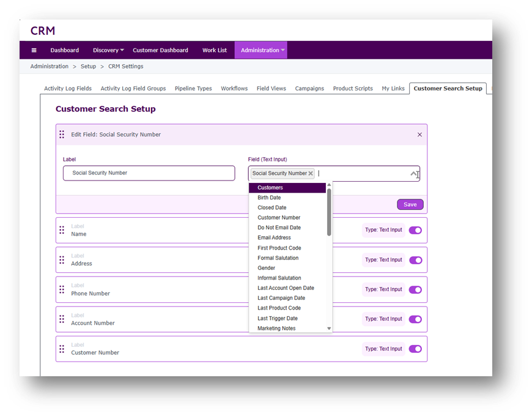Expand the Discovery dropdown menu
The height and width of the screenshot is (416, 532).
108,50
